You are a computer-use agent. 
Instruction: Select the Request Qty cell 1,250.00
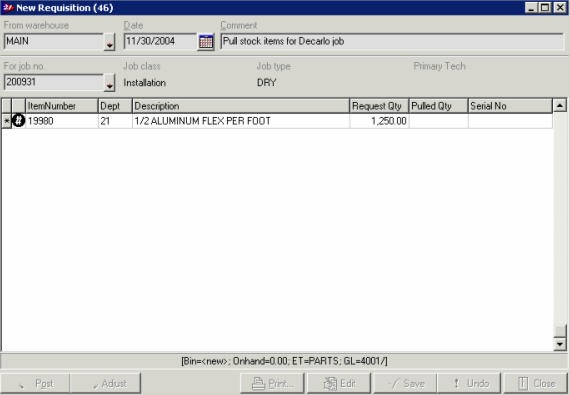(x=379, y=121)
